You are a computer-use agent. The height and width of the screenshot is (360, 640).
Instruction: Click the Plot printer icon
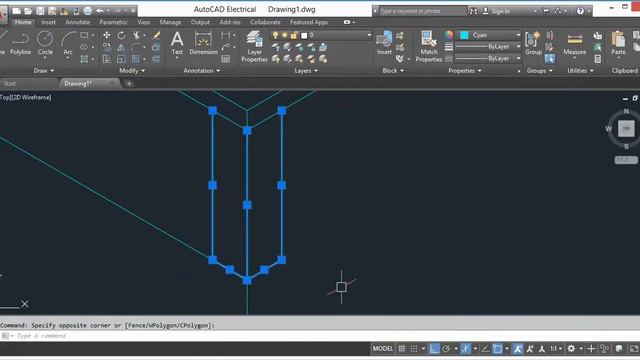pyautogui.click(x=88, y=11)
